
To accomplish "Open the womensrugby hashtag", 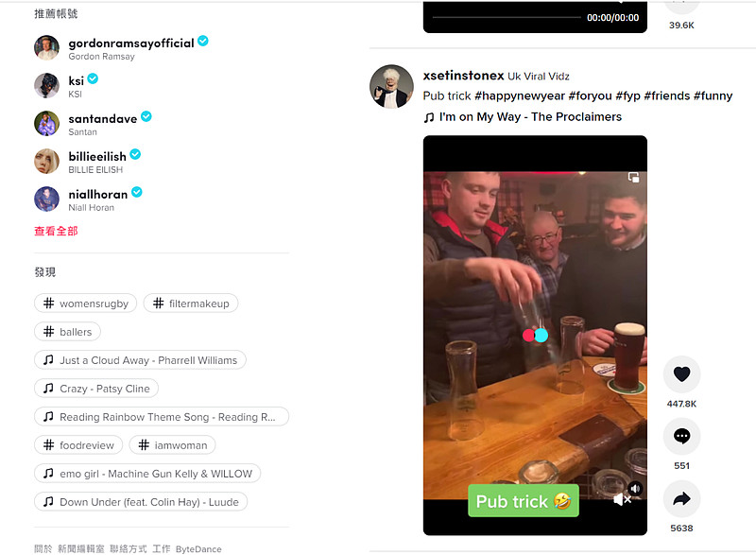I will point(86,304).
